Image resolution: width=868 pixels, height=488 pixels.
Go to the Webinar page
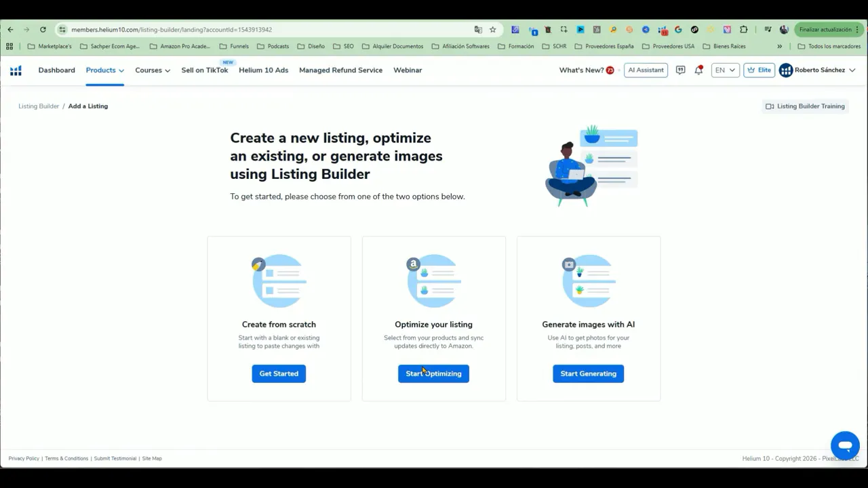[408, 70]
